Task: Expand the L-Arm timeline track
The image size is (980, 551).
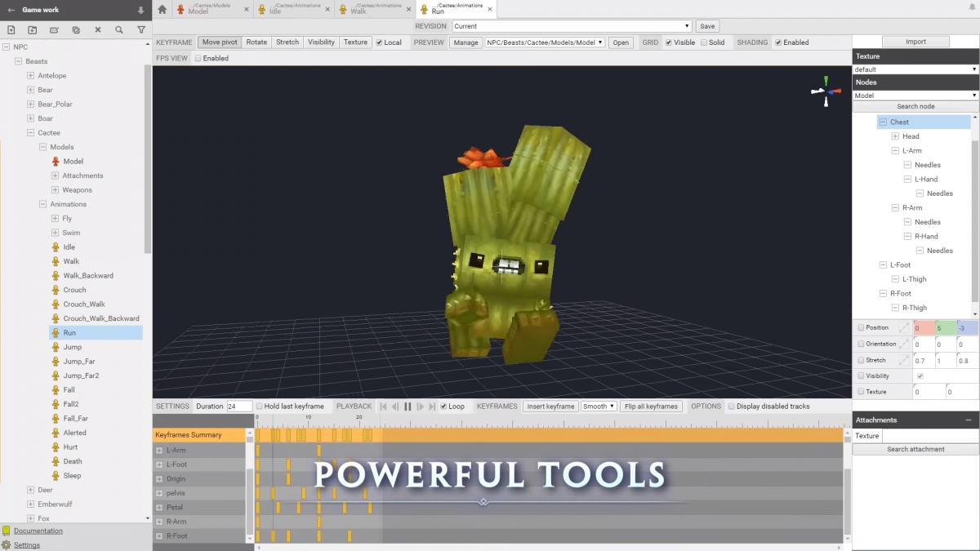Action: 159,451
